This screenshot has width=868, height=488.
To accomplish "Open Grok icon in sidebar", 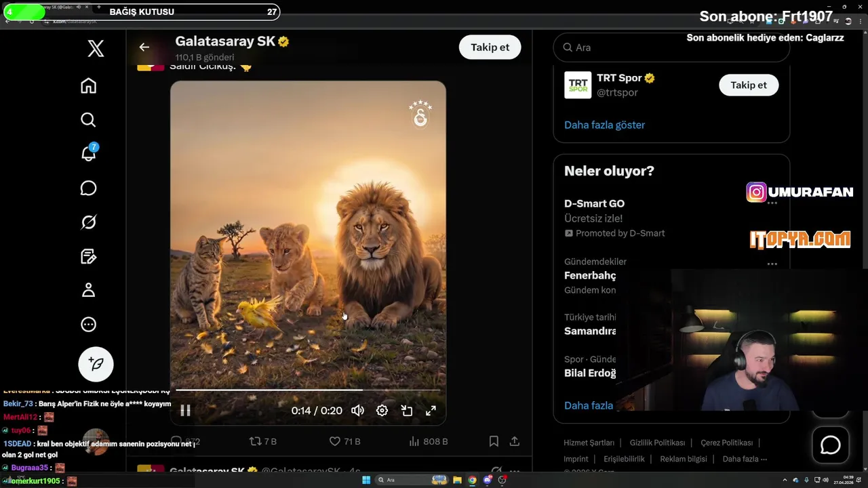I will (x=88, y=222).
